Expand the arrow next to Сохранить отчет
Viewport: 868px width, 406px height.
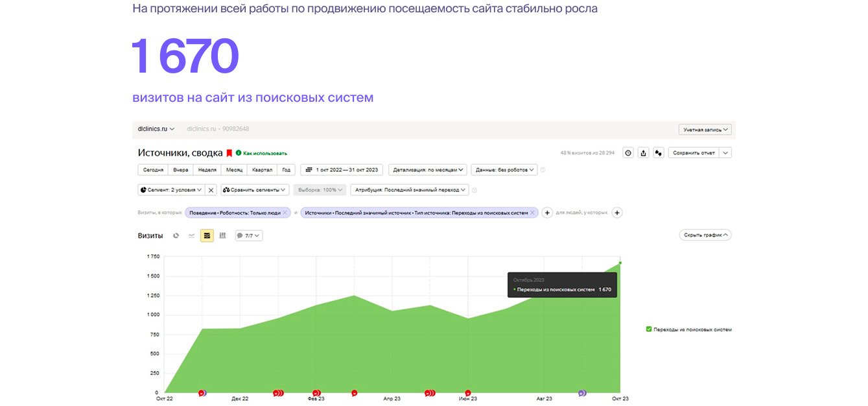click(725, 153)
